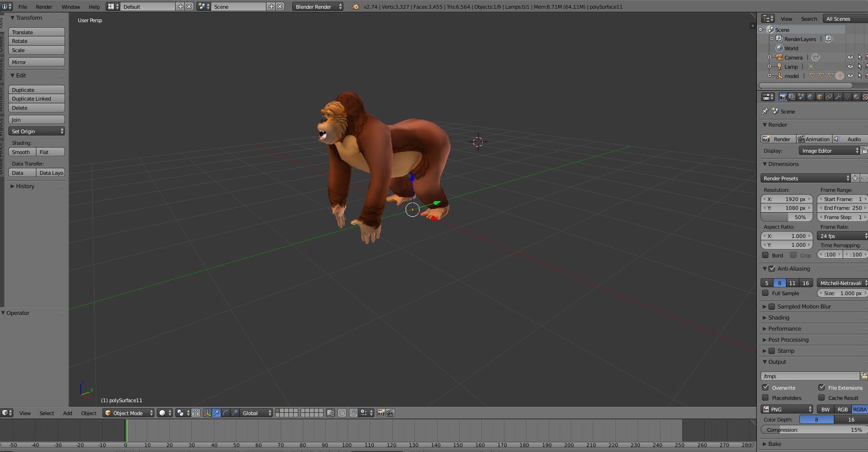The width and height of the screenshot is (868, 452).
Task: Click the outliner editor type icon
Action: (x=768, y=18)
